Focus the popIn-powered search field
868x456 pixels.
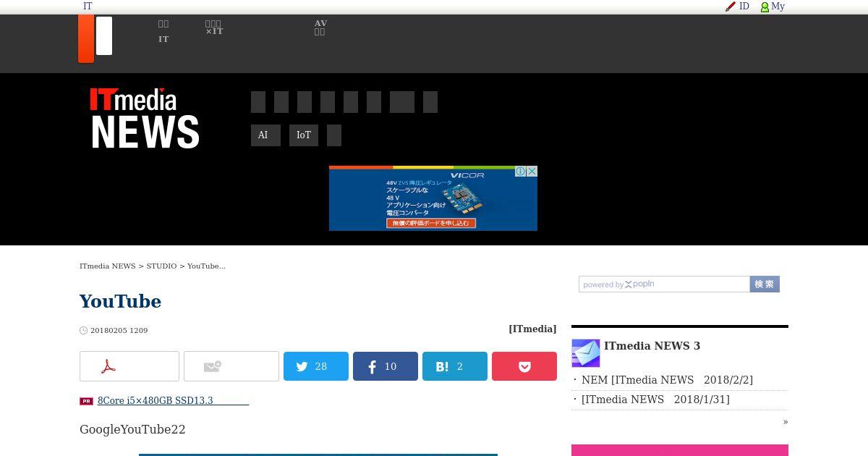[664, 284]
